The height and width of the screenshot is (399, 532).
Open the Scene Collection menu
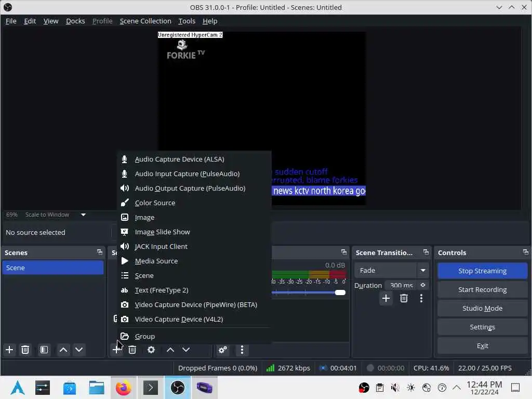pyautogui.click(x=145, y=21)
